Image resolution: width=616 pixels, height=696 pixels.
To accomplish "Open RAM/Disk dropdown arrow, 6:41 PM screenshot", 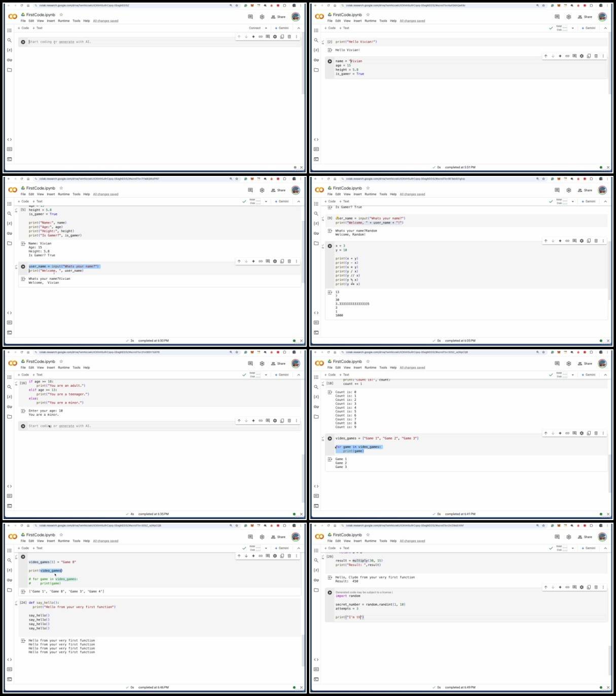I will (573, 375).
